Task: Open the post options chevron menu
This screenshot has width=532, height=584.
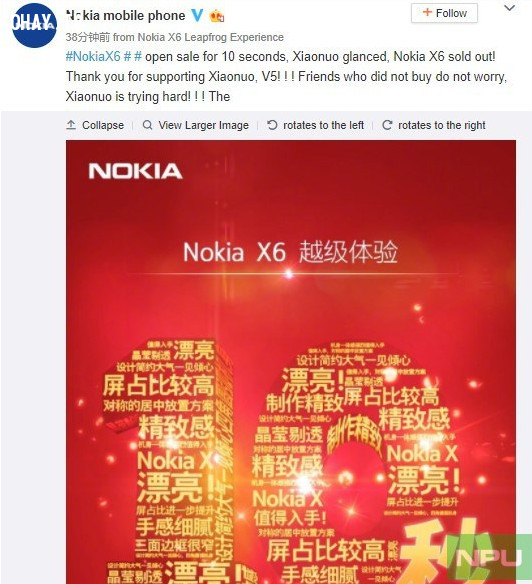Action: coord(509,8)
